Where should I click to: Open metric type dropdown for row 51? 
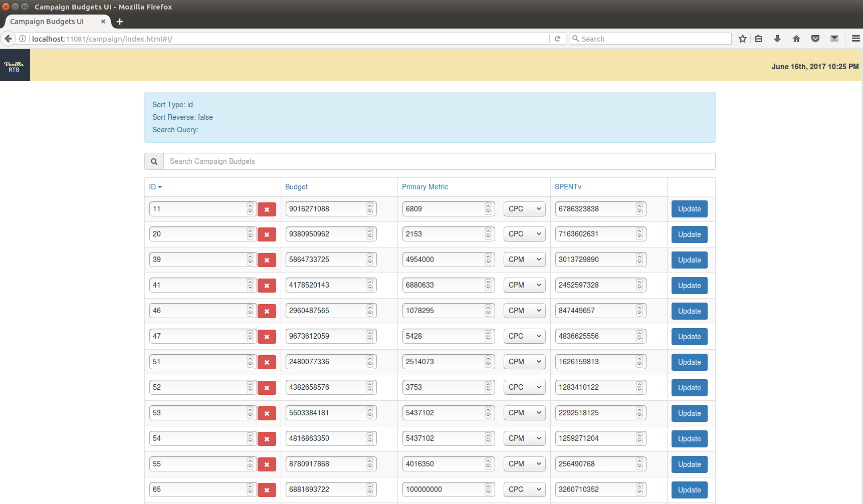(x=525, y=362)
